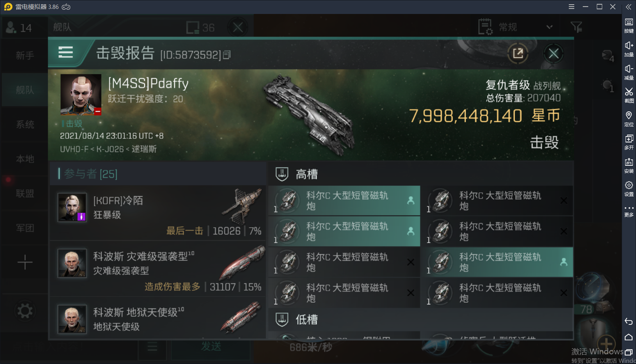Open chat settings gear in sidebar
This screenshot has height=364, width=636.
25,311
